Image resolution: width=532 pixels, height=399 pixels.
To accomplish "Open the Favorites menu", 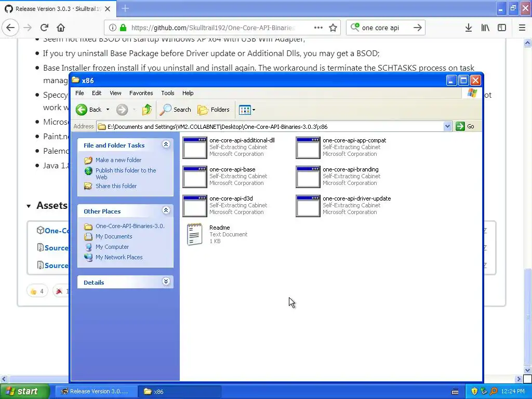I will (141, 93).
